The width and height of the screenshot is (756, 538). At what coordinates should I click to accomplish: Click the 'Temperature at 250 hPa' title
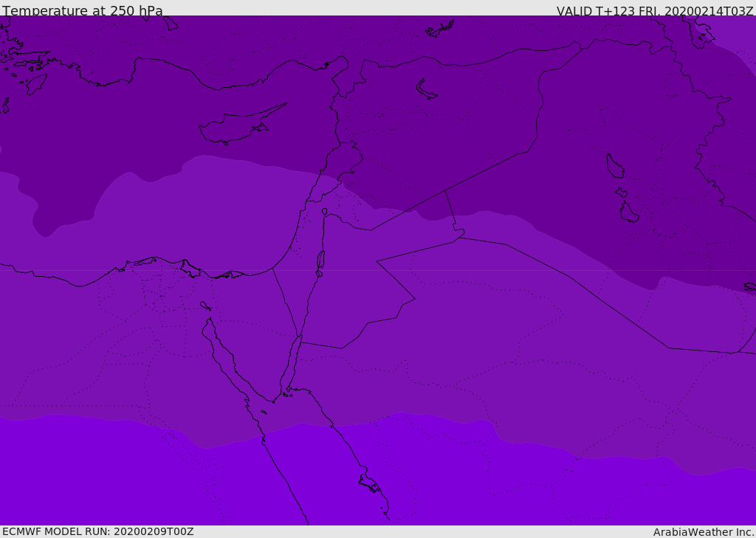(x=83, y=11)
